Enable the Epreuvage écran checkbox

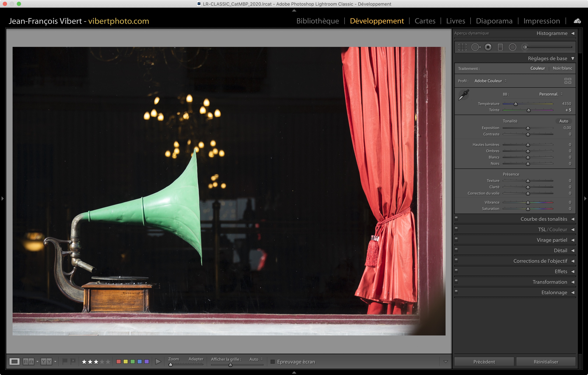coord(272,362)
